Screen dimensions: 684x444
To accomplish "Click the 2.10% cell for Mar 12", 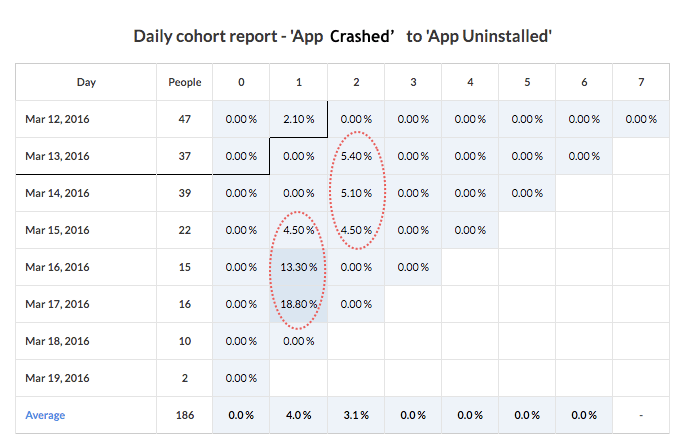I will tap(298, 119).
